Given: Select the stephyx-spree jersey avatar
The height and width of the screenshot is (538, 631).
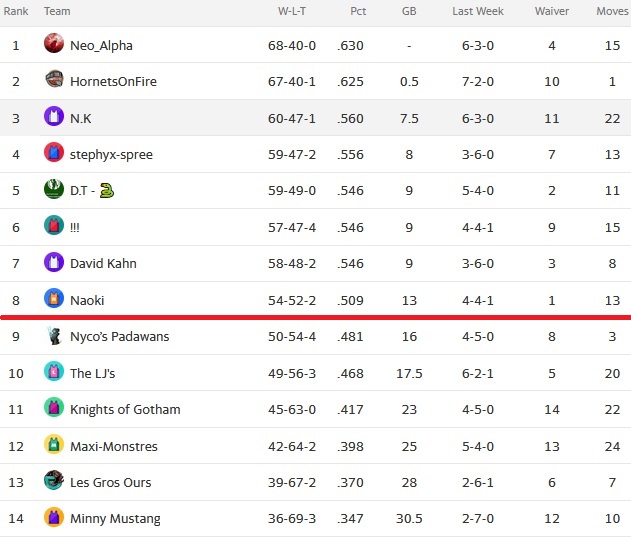Looking at the screenshot, I should click(54, 152).
